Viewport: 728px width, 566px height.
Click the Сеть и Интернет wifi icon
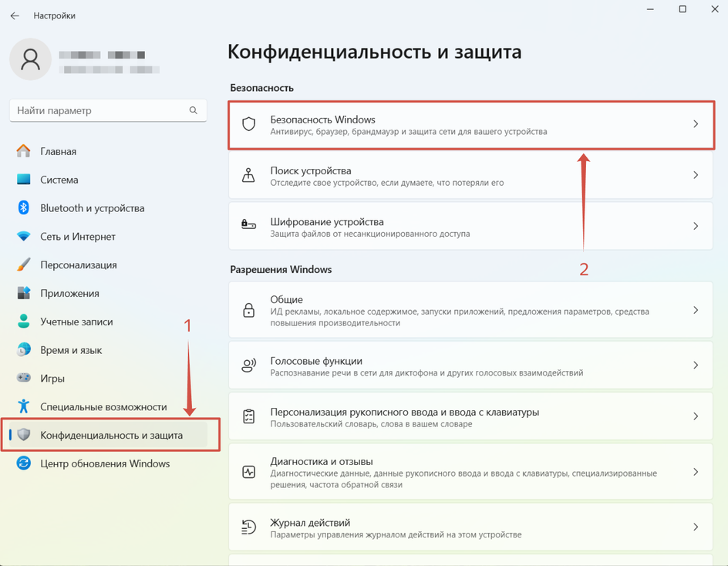23,236
